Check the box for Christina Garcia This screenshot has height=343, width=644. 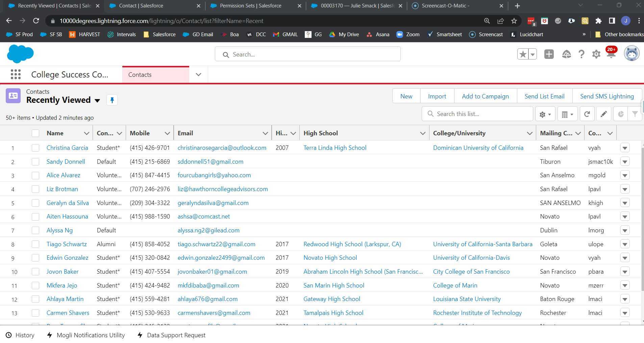click(x=35, y=148)
